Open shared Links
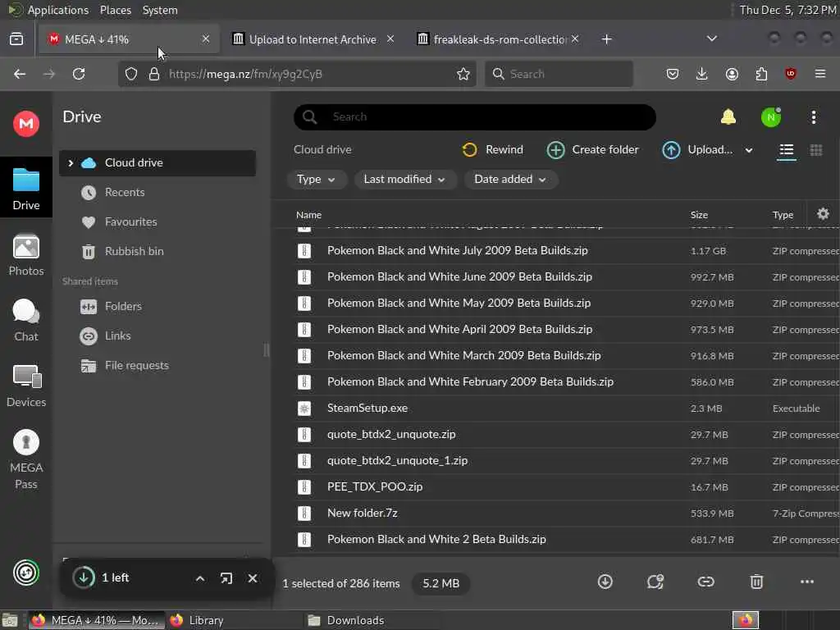The height and width of the screenshot is (630, 840). click(x=157, y=336)
